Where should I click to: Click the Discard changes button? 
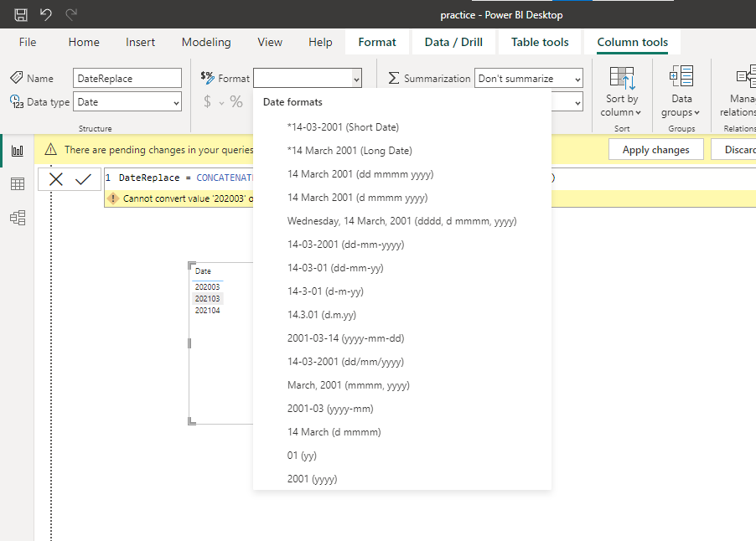click(x=734, y=150)
